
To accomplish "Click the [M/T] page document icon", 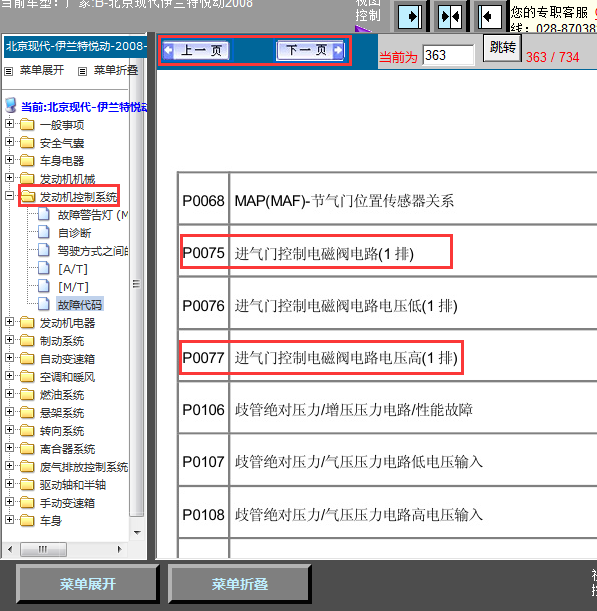I will 44,286.
